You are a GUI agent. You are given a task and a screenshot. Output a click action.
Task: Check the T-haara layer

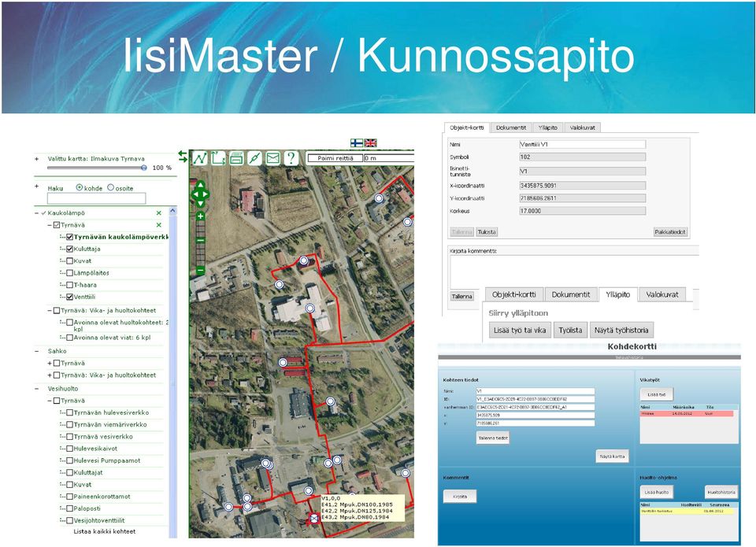coord(69,285)
